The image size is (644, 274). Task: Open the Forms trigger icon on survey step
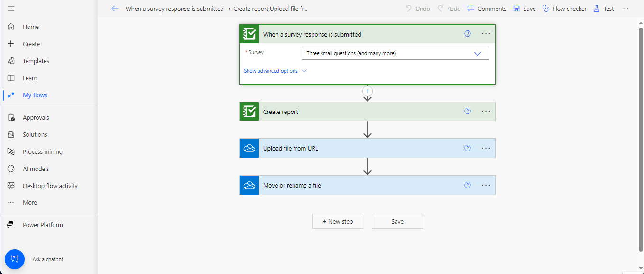[x=249, y=34]
